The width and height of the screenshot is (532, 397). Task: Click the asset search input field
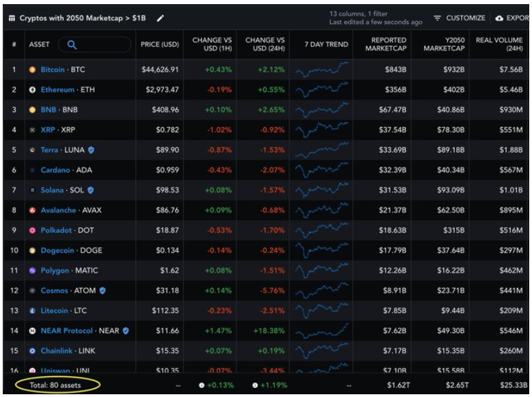click(103, 45)
